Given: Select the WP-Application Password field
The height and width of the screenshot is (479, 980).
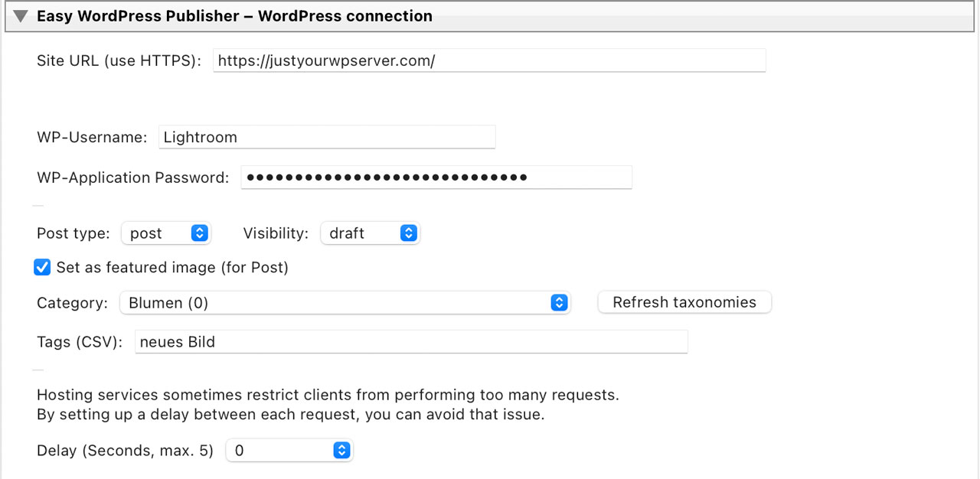Looking at the screenshot, I should (x=436, y=178).
